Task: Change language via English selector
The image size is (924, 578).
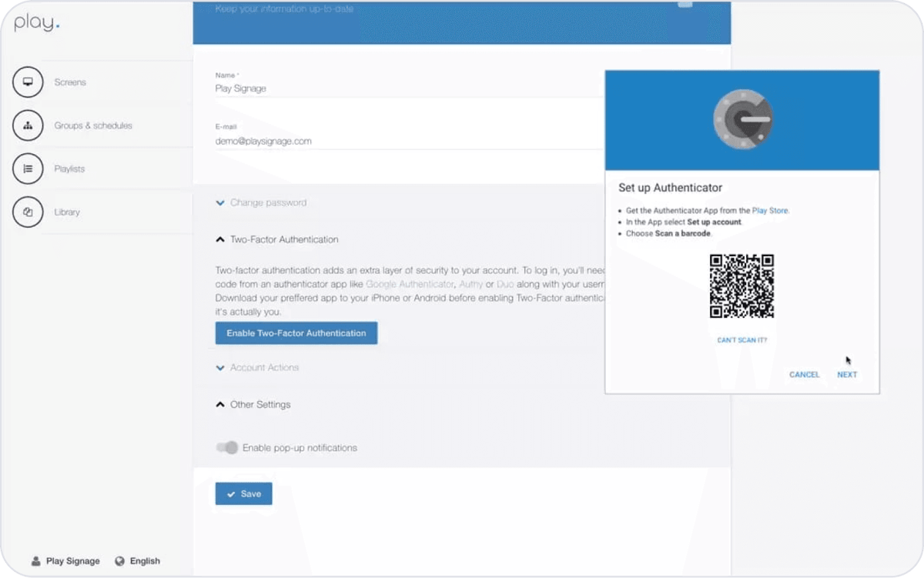Action: click(x=137, y=561)
